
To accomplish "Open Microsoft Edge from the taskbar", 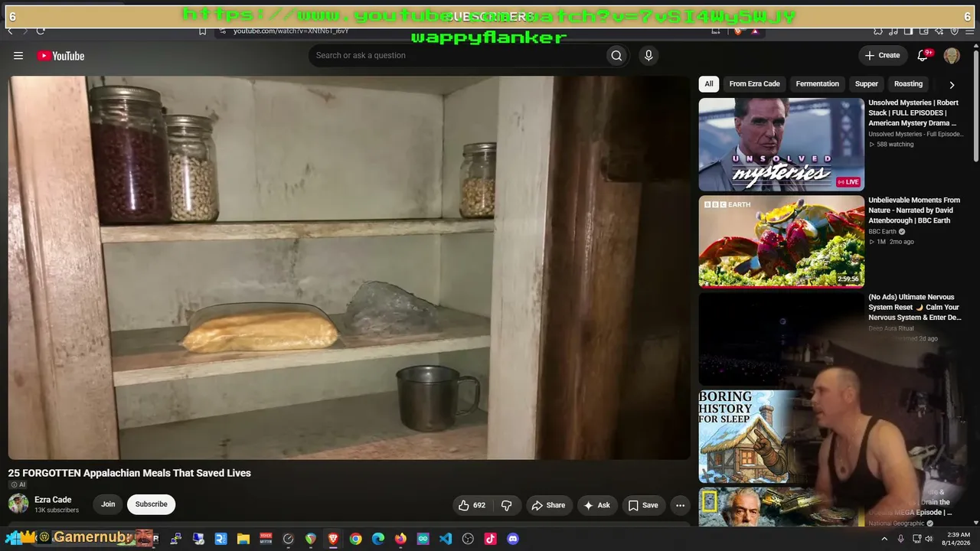I will point(378,539).
